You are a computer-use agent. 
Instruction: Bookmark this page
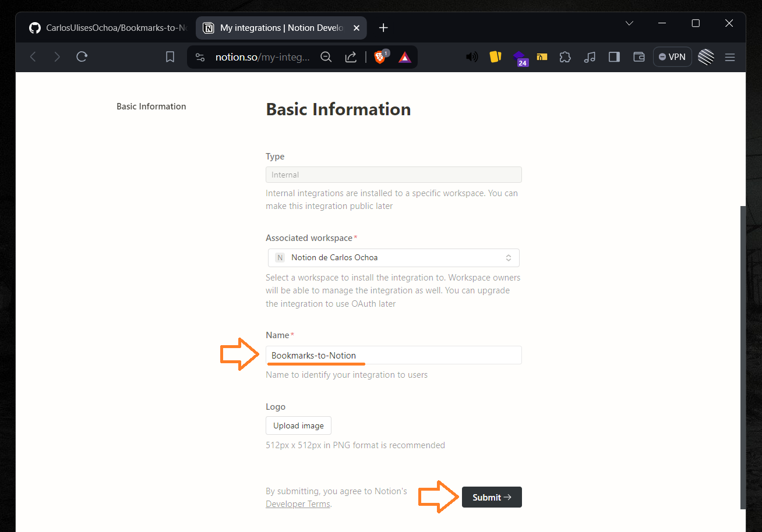coord(170,57)
